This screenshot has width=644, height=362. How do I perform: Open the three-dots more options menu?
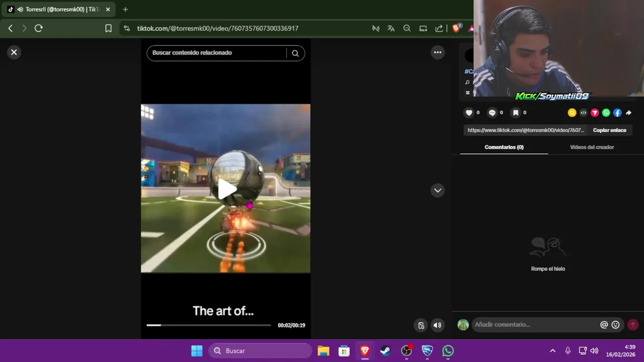(x=438, y=52)
